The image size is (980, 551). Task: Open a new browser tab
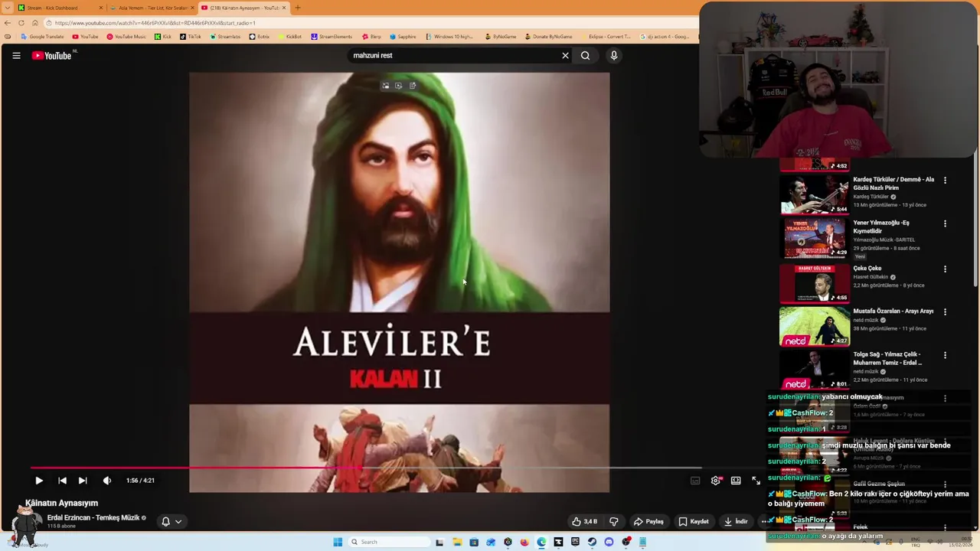tap(298, 8)
